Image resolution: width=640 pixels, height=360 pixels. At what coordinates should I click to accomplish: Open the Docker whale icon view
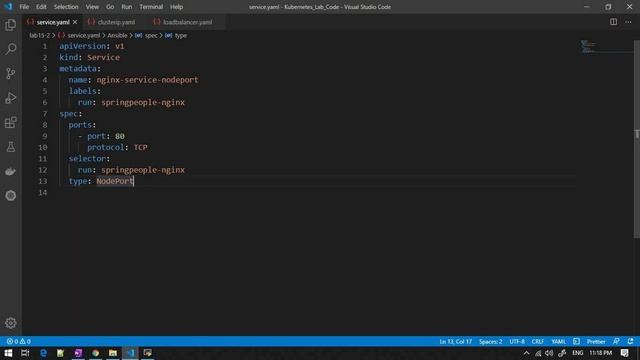[x=11, y=171]
